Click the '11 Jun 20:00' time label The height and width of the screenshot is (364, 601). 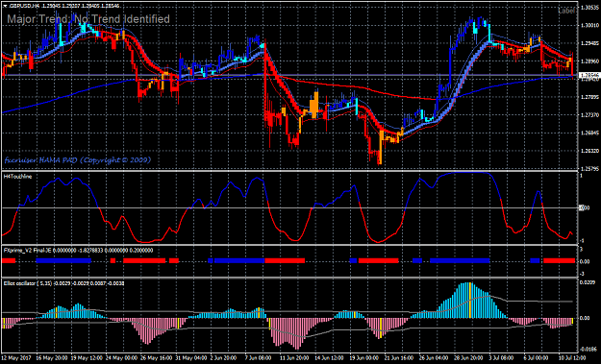pyautogui.click(x=295, y=358)
